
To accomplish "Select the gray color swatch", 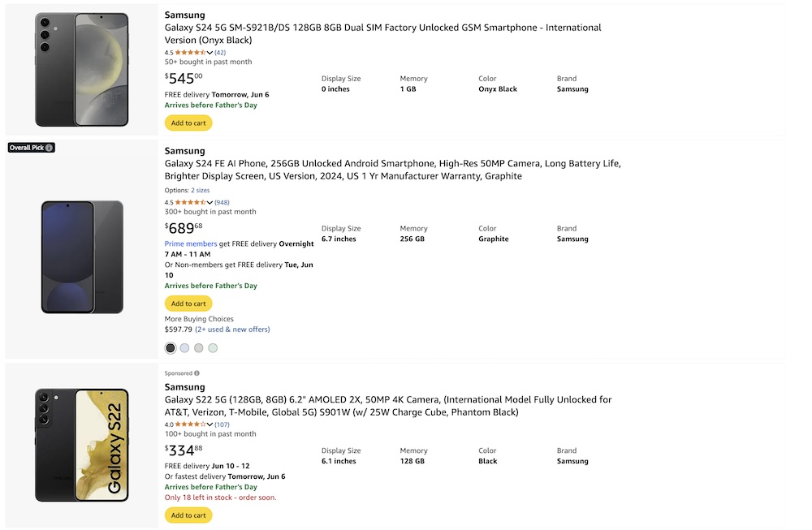I will (x=199, y=348).
